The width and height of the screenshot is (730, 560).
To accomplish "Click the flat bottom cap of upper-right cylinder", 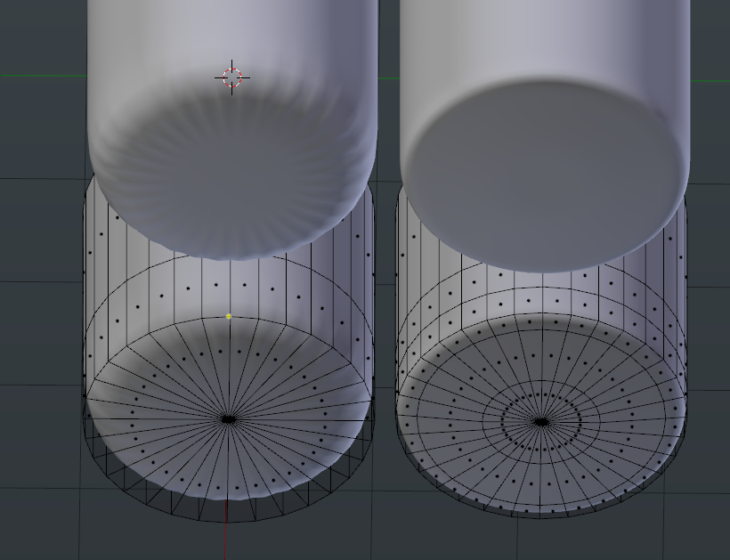I will pyautogui.click(x=545, y=177).
